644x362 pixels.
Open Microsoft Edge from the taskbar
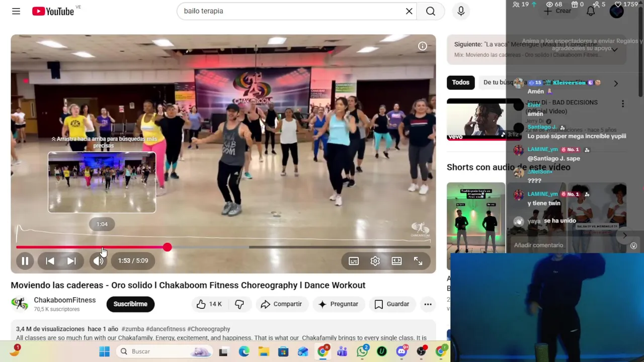(x=244, y=351)
